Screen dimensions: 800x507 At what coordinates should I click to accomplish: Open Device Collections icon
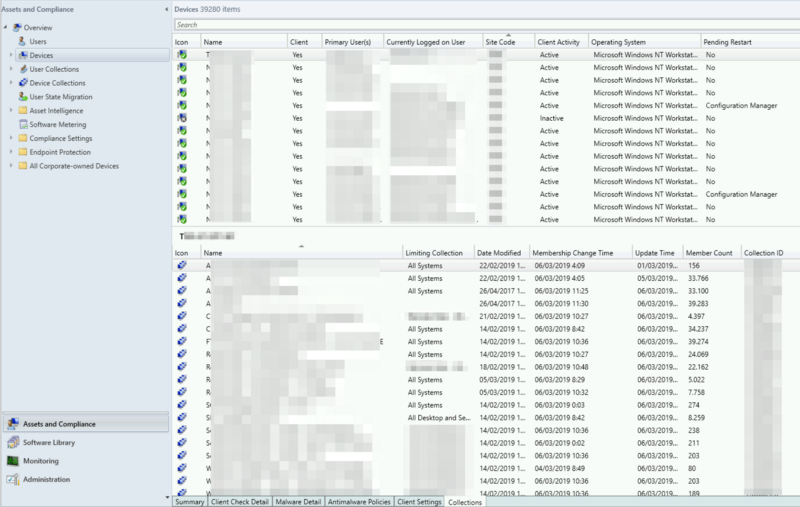pos(23,83)
